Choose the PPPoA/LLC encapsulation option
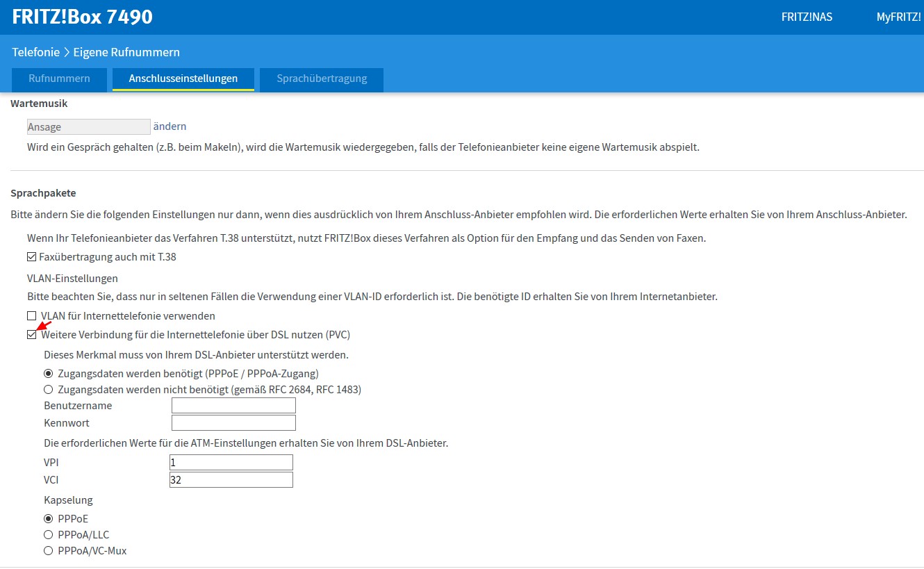 [49, 535]
